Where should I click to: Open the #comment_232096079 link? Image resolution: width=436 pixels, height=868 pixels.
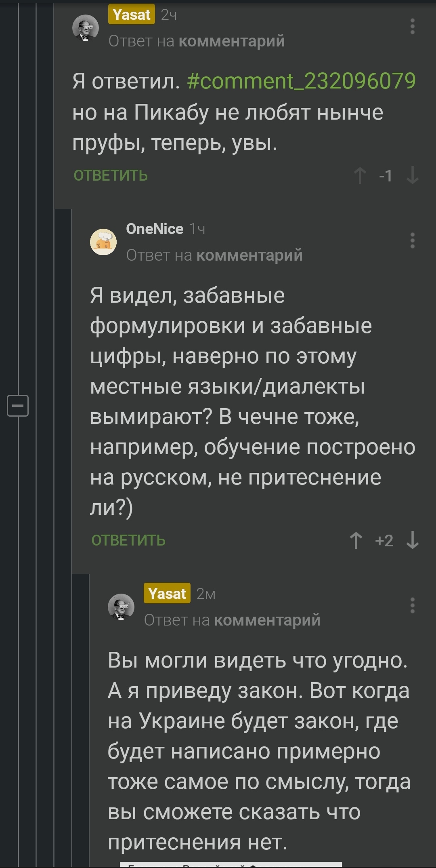pyautogui.click(x=301, y=81)
